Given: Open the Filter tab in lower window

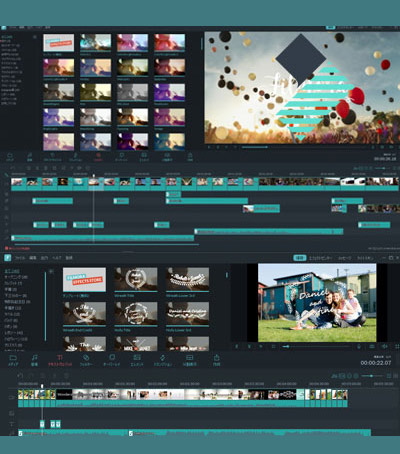Looking at the screenshot, I should (x=86, y=360).
